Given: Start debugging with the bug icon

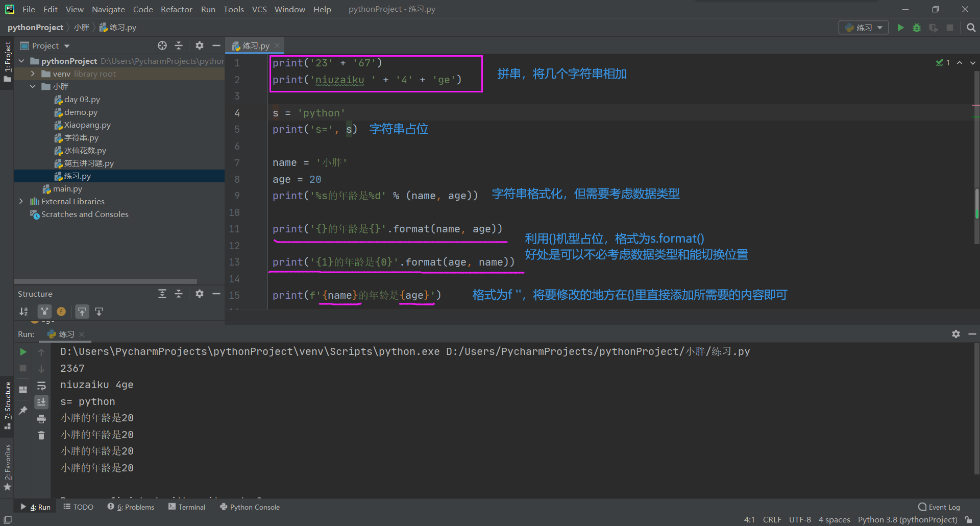Looking at the screenshot, I should 917,28.
